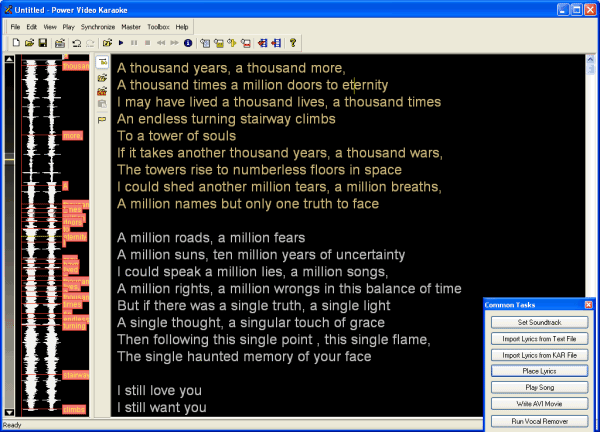Click the lyrics pane scrollbar up arrow
Viewport: 600px width, 432px height.
tap(590, 59)
